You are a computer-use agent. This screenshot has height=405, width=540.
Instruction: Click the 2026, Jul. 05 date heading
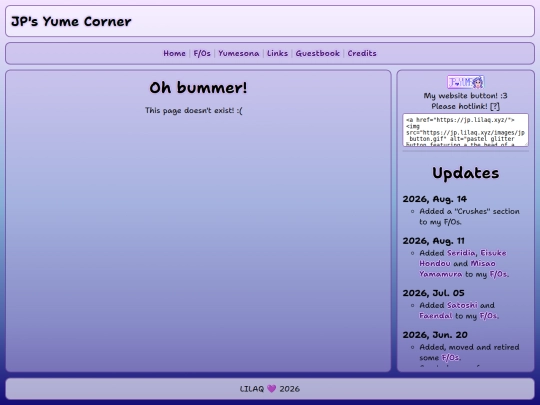click(434, 293)
